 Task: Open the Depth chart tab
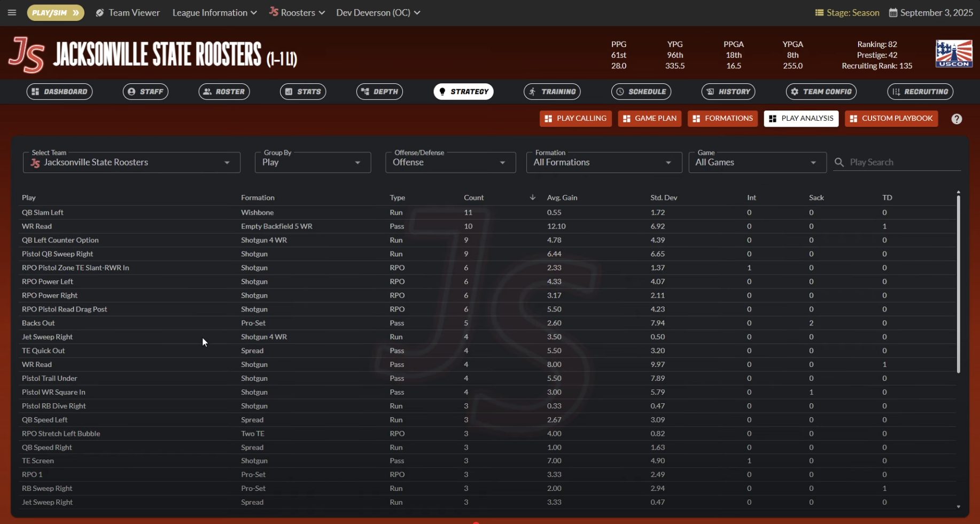(379, 91)
